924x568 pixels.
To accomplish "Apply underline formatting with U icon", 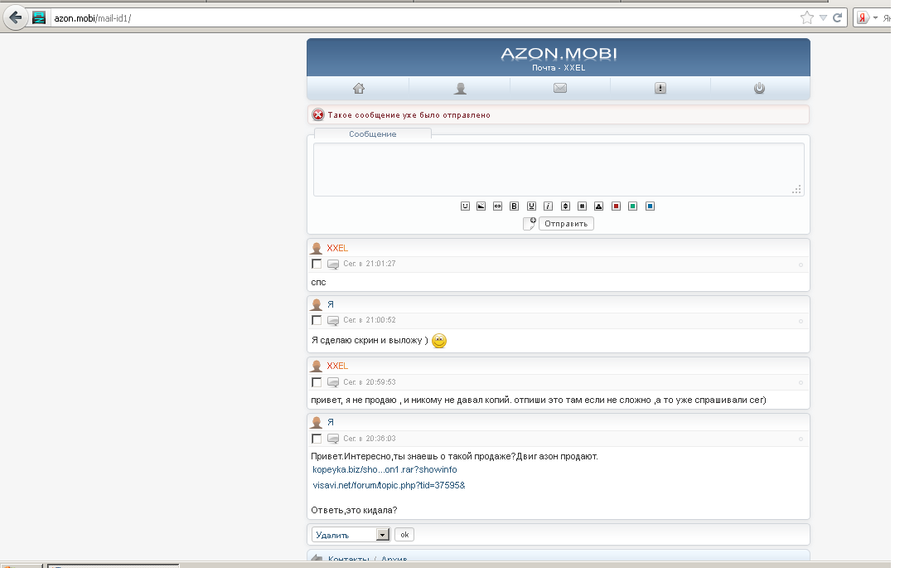I will tap(531, 206).
